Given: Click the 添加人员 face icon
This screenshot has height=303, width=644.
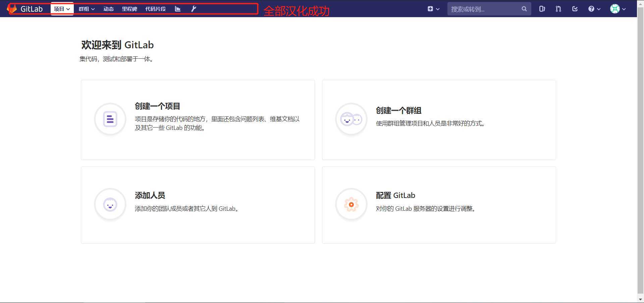Looking at the screenshot, I should 110,204.
